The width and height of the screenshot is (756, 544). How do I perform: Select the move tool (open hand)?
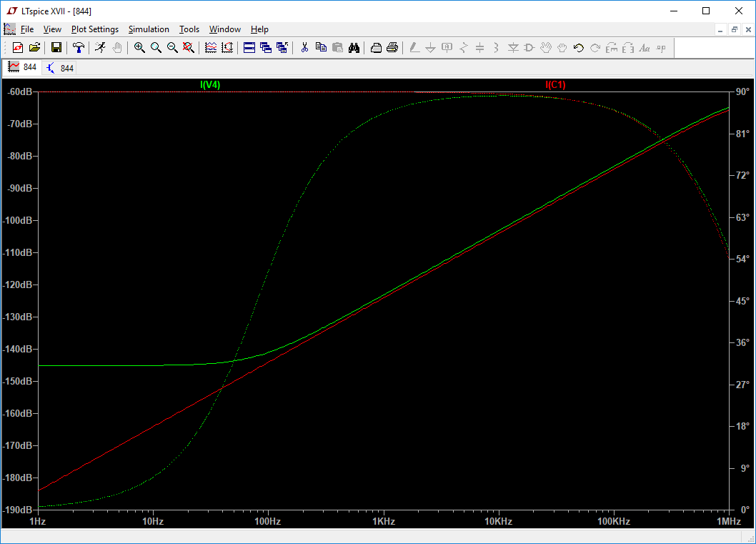coord(546,48)
